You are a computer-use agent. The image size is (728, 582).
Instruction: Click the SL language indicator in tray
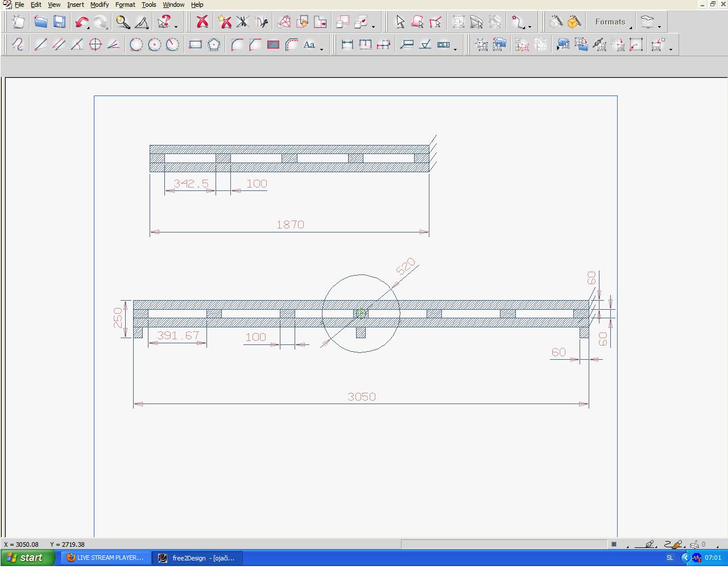(669, 558)
